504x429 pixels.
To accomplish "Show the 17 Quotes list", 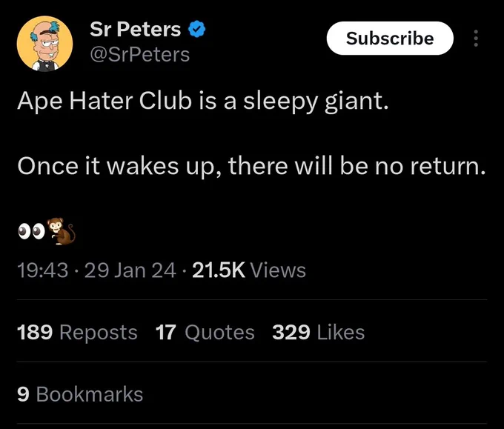I will [x=205, y=332].
